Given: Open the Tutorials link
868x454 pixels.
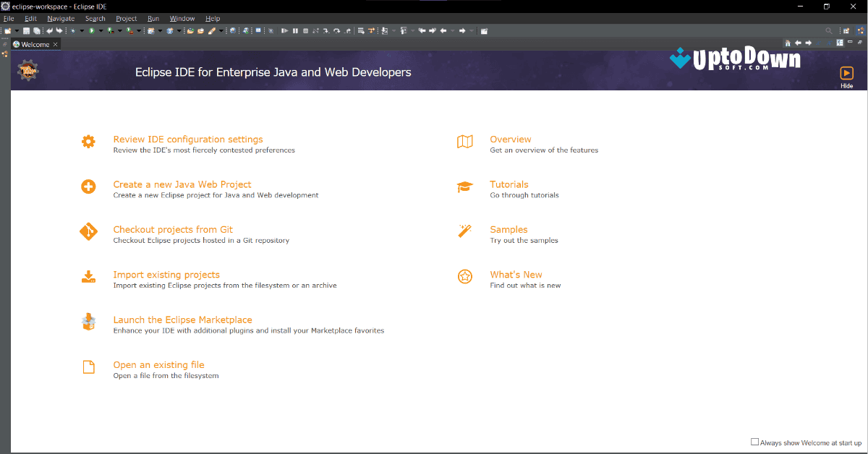Looking at the screenshot, I should 509,184.
